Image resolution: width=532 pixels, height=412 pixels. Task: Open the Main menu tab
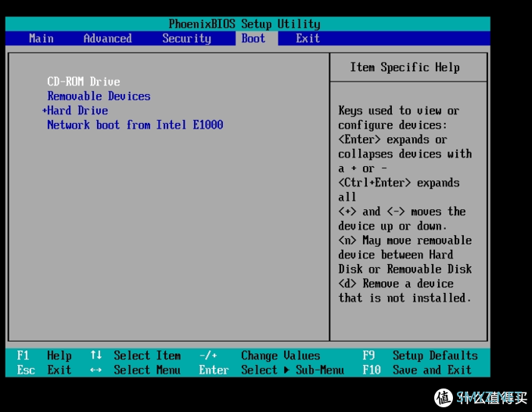pyautogui.click(x=41, y=38)
